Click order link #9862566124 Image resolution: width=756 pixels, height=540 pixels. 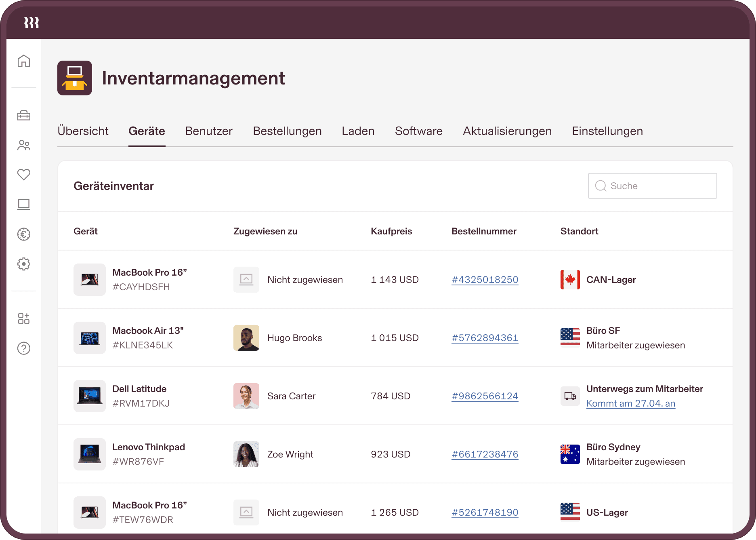[485, 396]
